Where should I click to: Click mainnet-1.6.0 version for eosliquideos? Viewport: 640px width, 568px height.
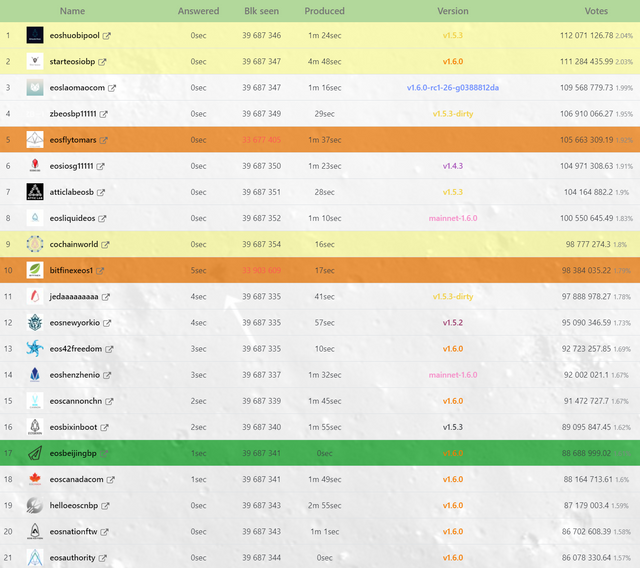point(453,218)
